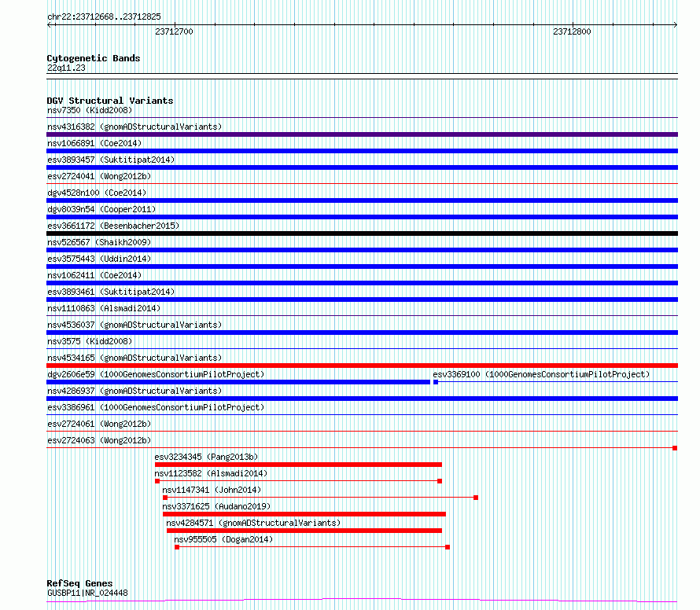Open esv3893457 (Suktitipat2014) entry
This screenshot has width=700, height=610.
pyautogui.click(x=111, y=160)
